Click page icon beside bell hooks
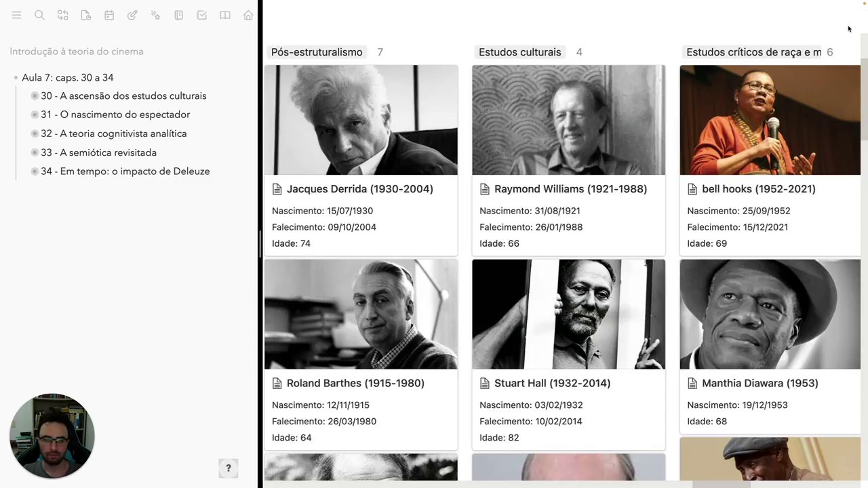This screenshot has width=868, height=488. click(692, 189)
